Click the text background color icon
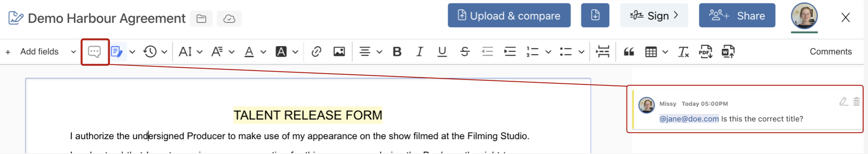The width and height of the screenshot is (868, 154). pyautogui.click(x=281, y=52)
